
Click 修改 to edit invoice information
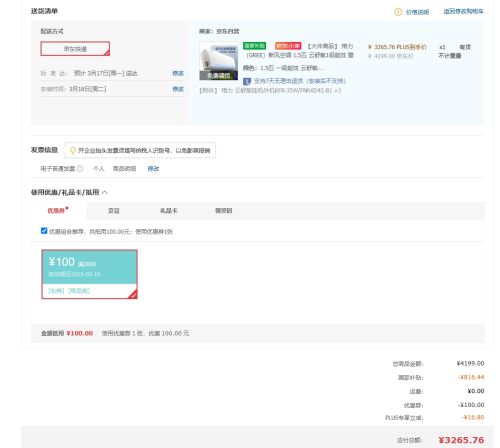pyautogui.click(x=153, y=169)
